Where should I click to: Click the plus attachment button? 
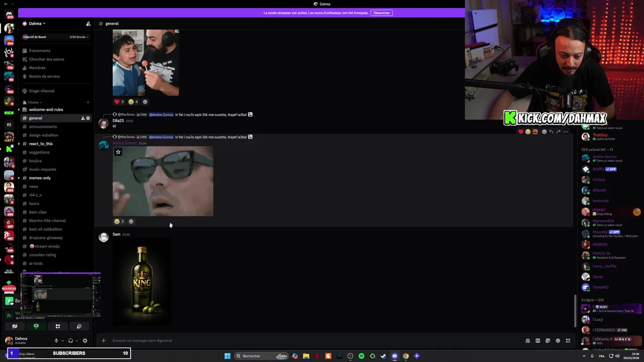104,340
